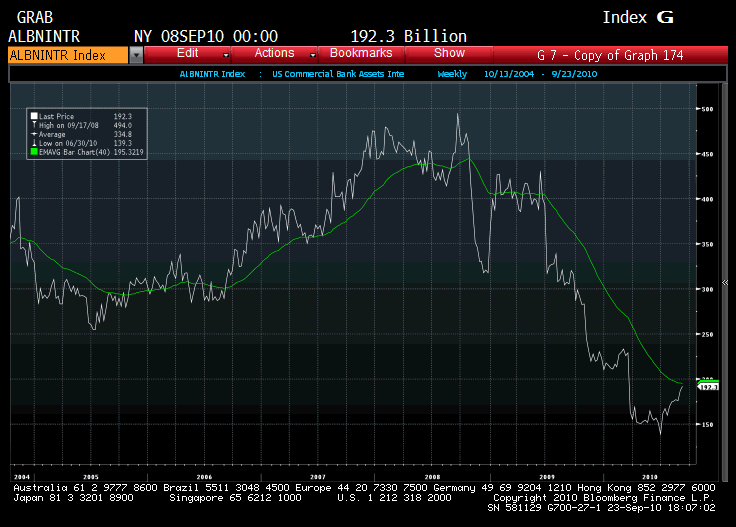This screenshot has height=527, width=736.
Task: Select the 334.8 average value in legend
Action: [x=123, y=134]
